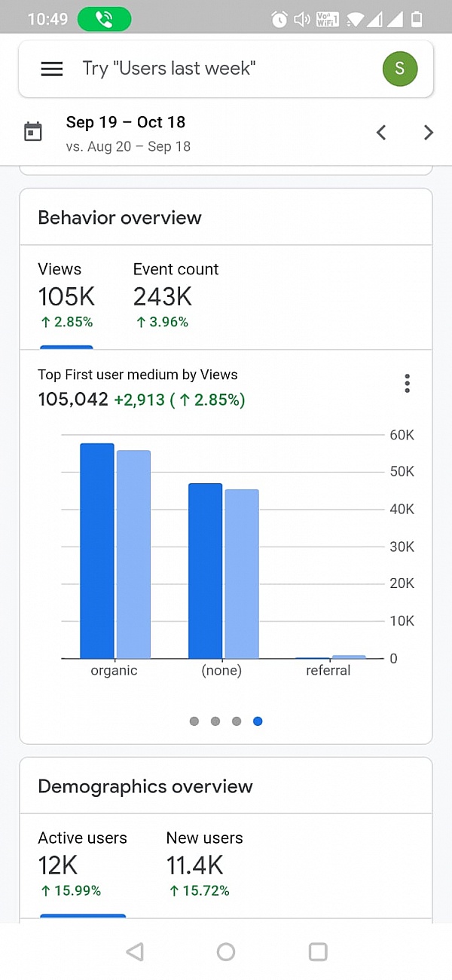Select the third chart page dot

click(x=237, y=721)
